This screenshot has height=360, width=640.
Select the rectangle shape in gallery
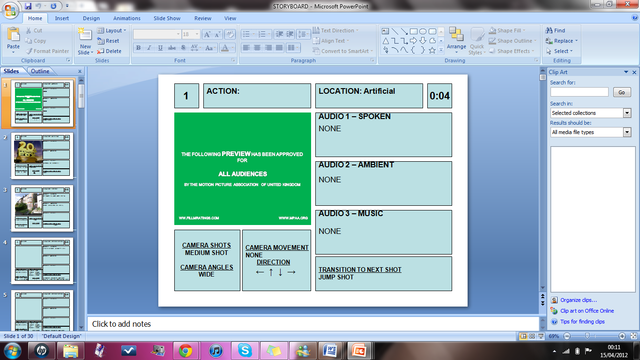(x=413, y=31)
